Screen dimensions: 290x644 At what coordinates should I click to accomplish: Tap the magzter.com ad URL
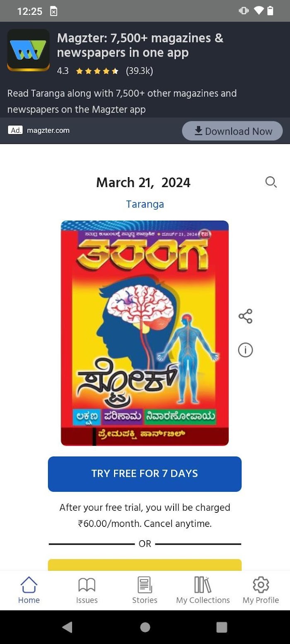click(48, 130)
